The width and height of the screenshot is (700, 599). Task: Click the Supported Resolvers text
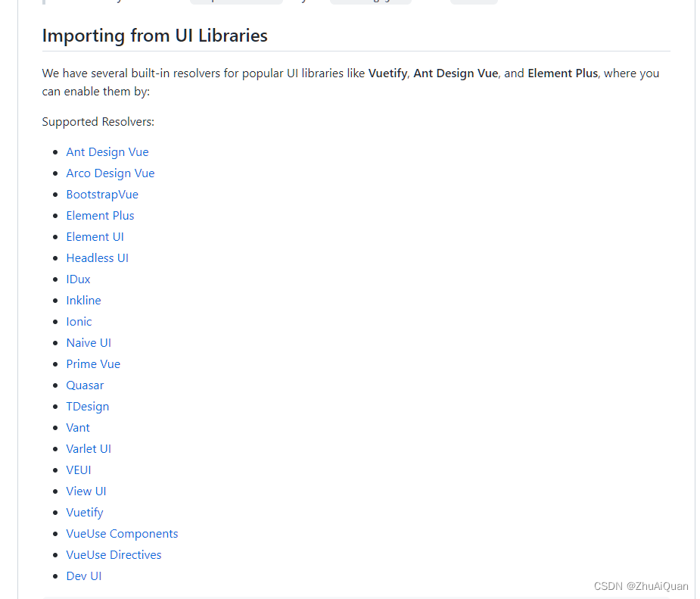coord(98,122)
